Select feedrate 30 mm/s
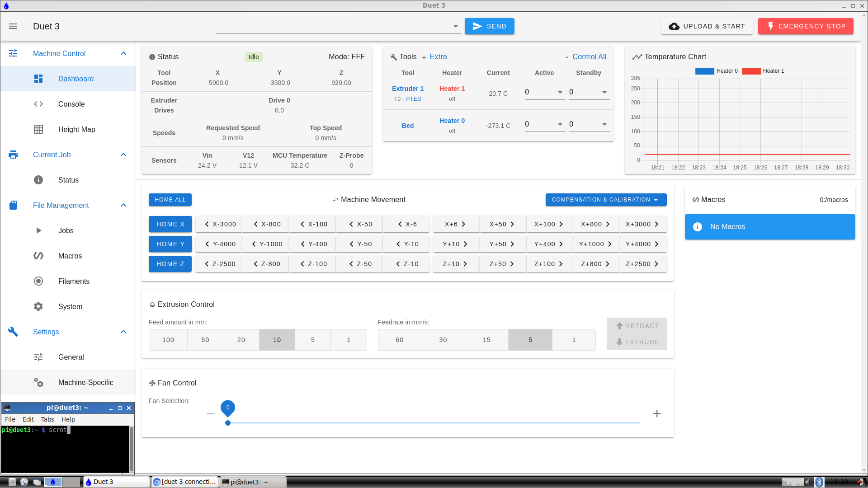This screenshot has width=868, height=488. (443, 340)
